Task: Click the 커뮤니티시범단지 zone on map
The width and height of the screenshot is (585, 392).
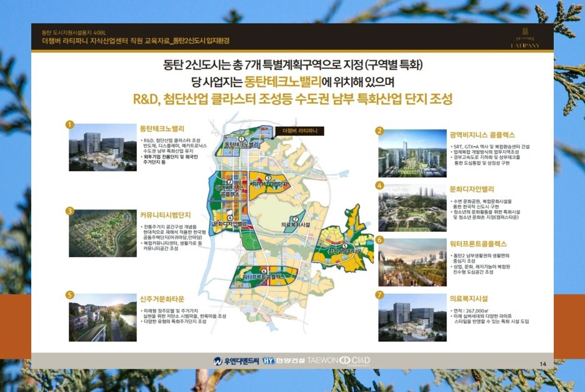Action: coord(268,184)
